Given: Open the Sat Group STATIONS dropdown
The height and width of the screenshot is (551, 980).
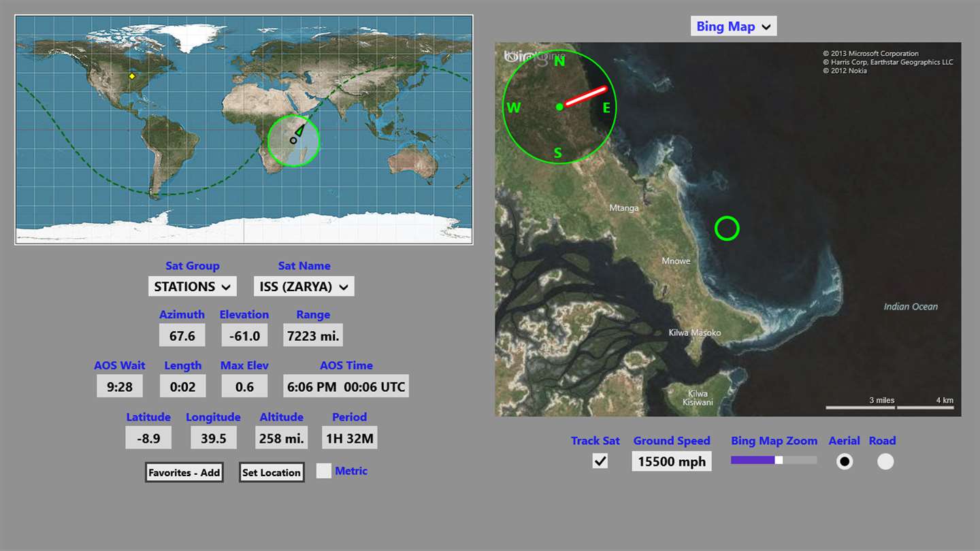Looking at the screenshot, I should pos(193,286).
